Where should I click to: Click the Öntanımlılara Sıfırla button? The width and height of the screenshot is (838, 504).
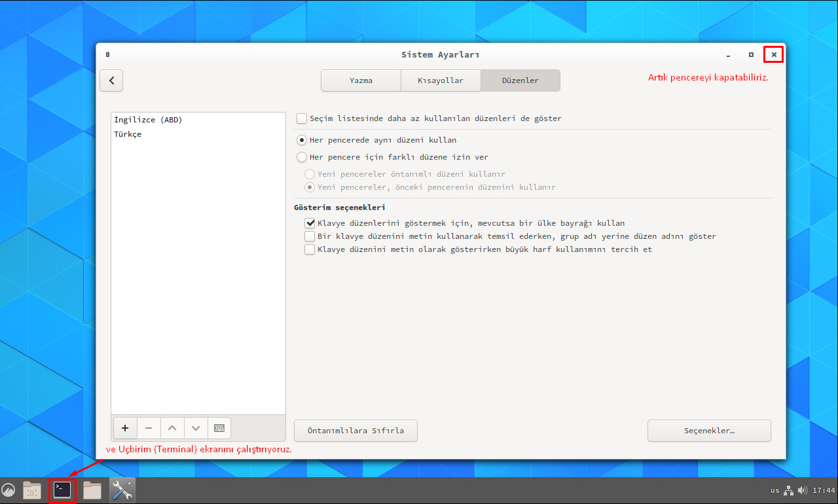pyautogui.click(x=355, y=430)
